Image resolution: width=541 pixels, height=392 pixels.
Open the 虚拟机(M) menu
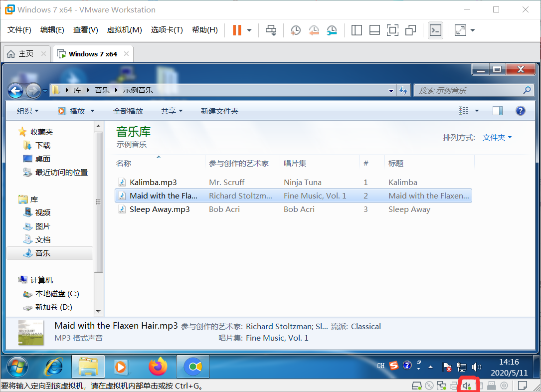click(x=124, y=30)
